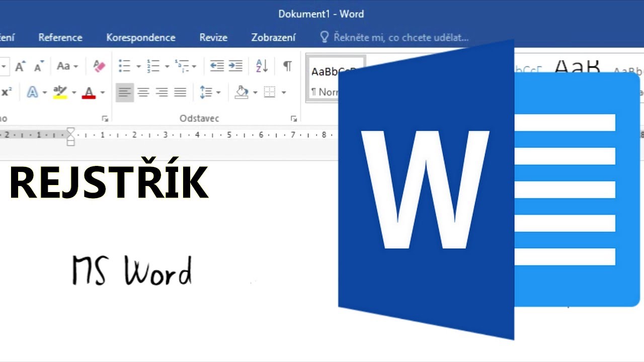Open the text effects dropdown arrow
644x362 pixels.
pyautogui.click(x=45, y=93)
